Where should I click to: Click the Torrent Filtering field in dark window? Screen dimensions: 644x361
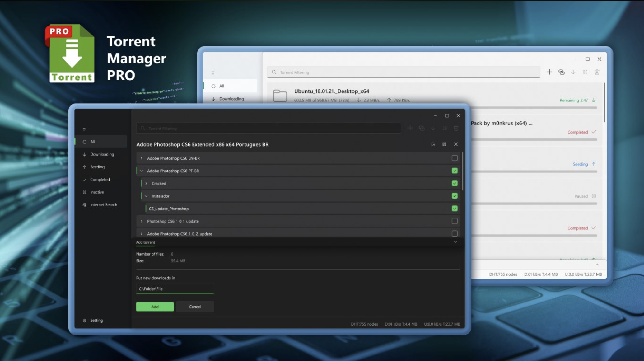268,128
